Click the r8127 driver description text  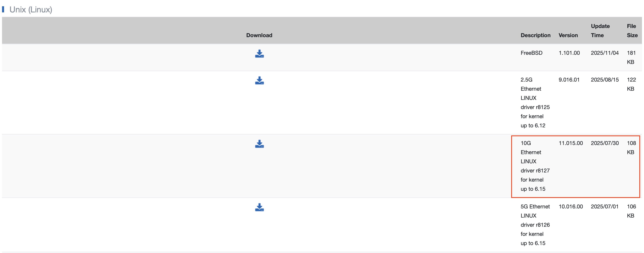[x=535, y=166]
